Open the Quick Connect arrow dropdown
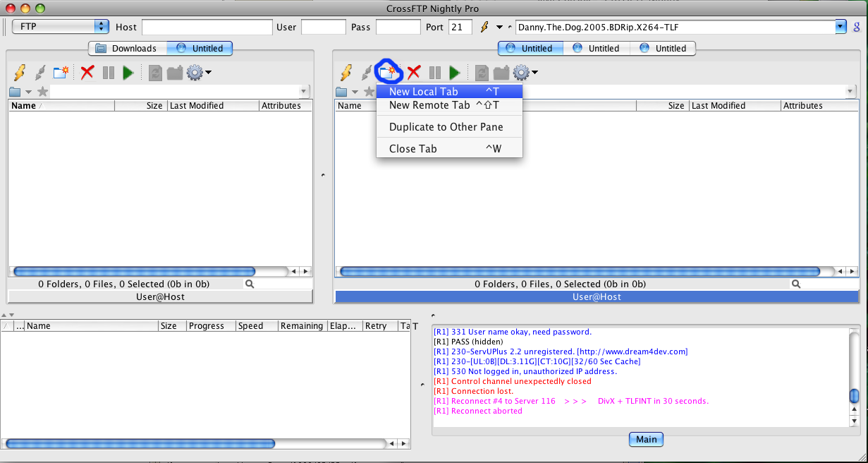The image size is (868, 463). pos(500,28)
